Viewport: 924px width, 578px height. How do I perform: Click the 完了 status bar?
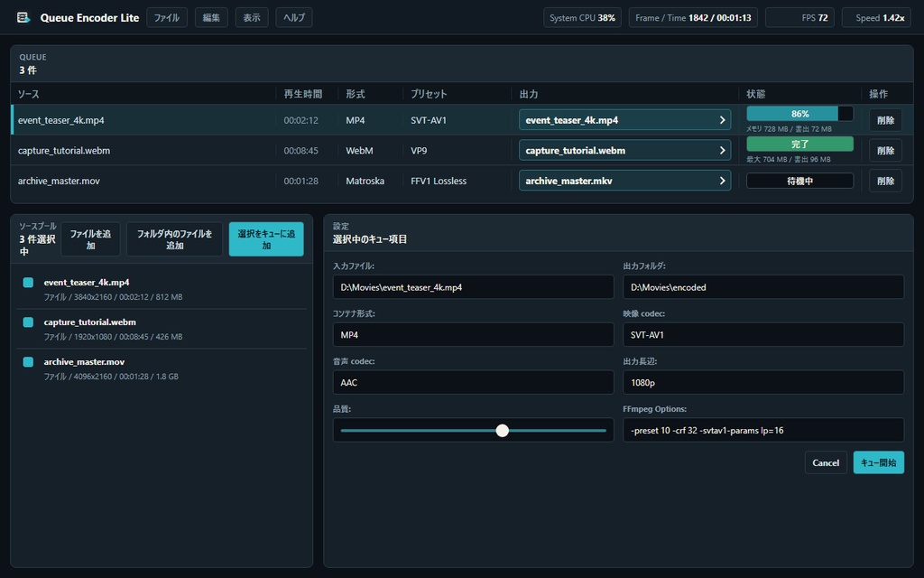click(799, 144)
